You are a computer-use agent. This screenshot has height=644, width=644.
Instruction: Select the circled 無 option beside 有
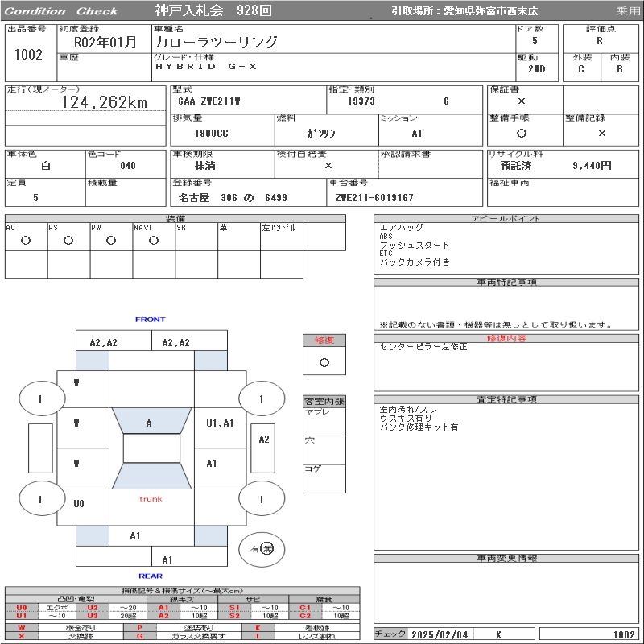coord(268,549)
